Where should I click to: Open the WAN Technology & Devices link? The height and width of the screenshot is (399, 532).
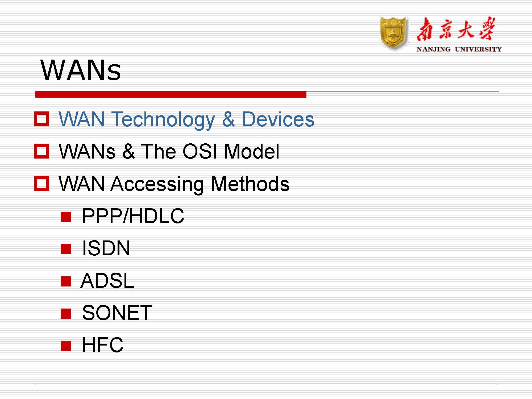click(186, 119)
